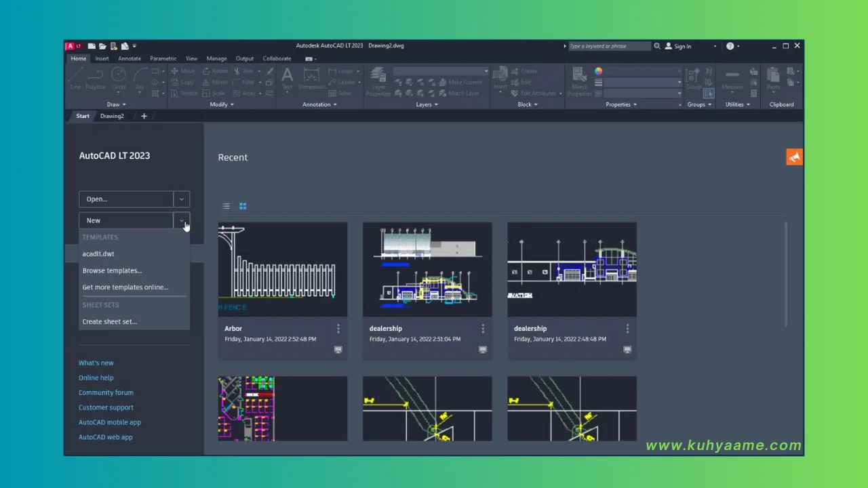Click the Group icon in Groups panel

[694, 78]
